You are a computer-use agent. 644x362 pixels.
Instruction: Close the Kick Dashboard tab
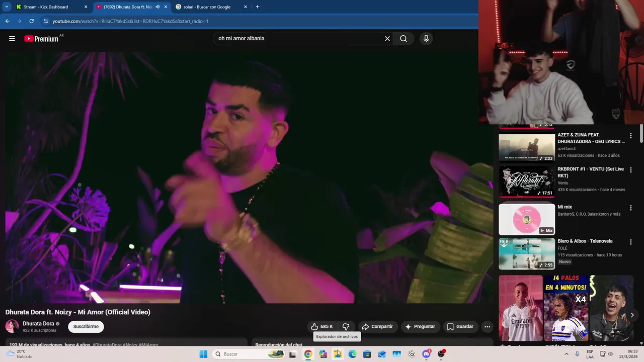pyautogui.click(x=86, y=7)
